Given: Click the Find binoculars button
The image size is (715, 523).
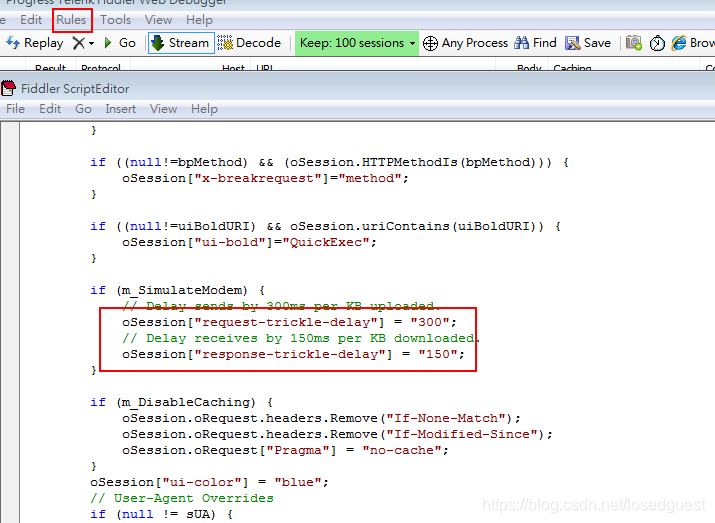Looking at the screenshot, I should pos(535,43).
